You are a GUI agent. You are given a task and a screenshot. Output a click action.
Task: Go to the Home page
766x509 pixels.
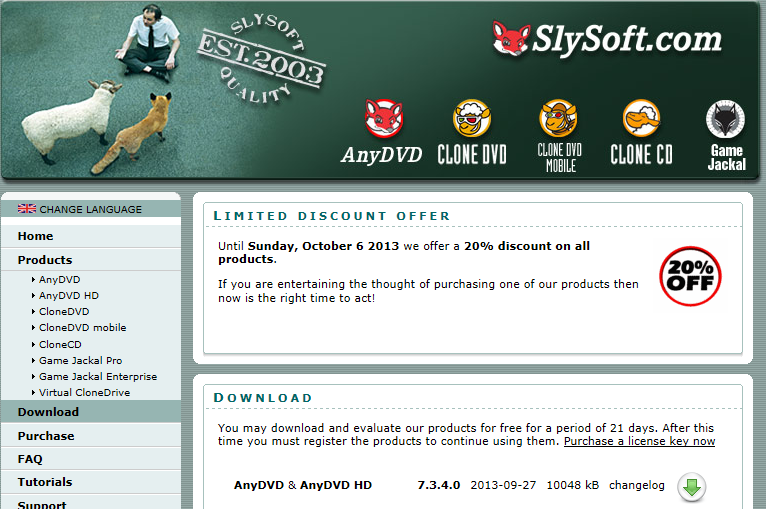click(x=91, y=236)
